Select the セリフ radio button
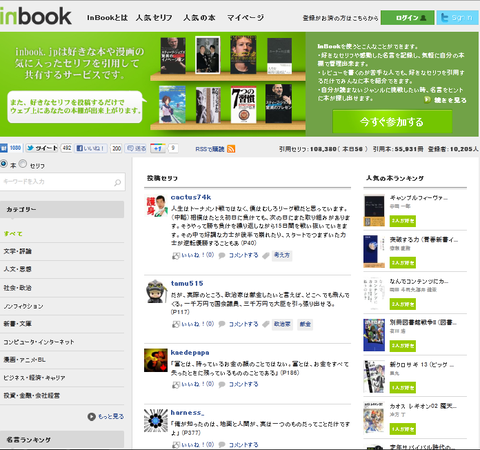The height and width of the screenshot is (450, 480). pos(23,164)
